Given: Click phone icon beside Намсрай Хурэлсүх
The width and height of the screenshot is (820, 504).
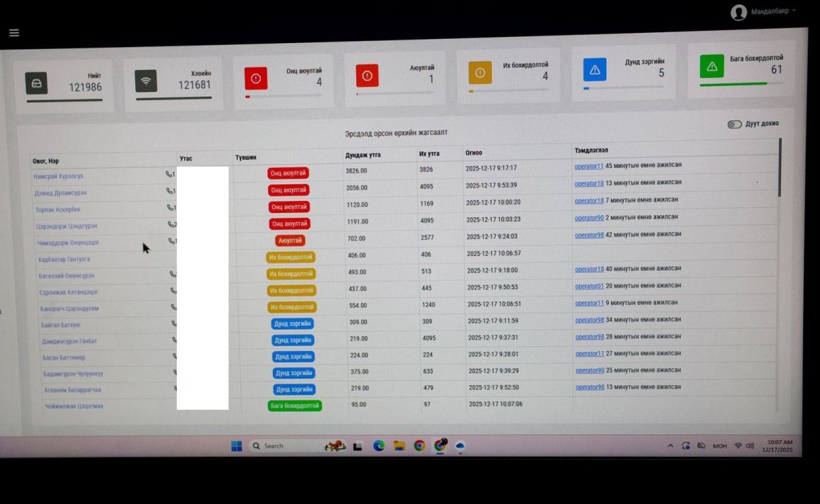Looking at the screenshot, I should 169,174.
